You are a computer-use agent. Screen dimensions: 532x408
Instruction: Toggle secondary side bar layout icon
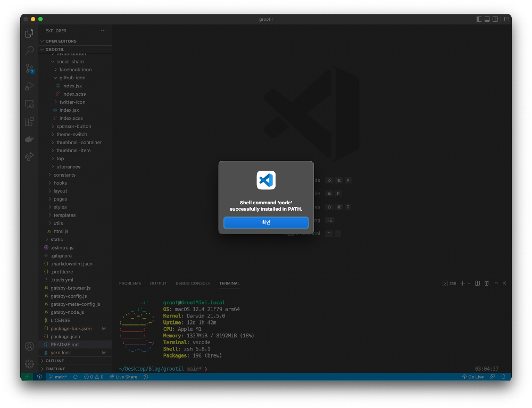pos(495,19)
